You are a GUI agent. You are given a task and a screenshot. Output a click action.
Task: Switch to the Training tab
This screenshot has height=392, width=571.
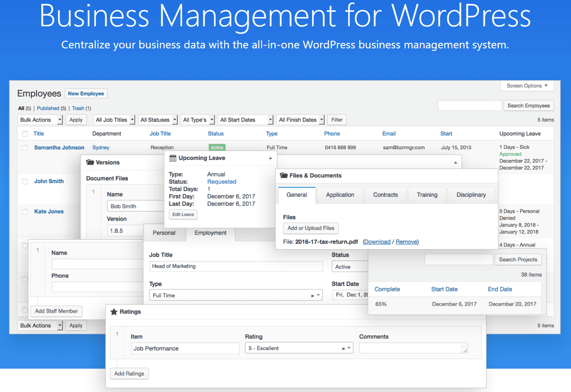coord(427,195)
